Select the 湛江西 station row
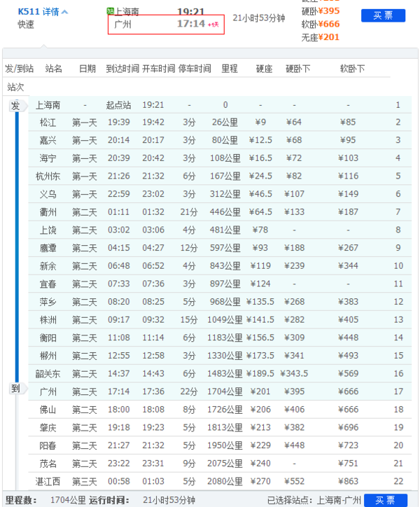The height and width of the screenshot is (507, 420). 48,481
